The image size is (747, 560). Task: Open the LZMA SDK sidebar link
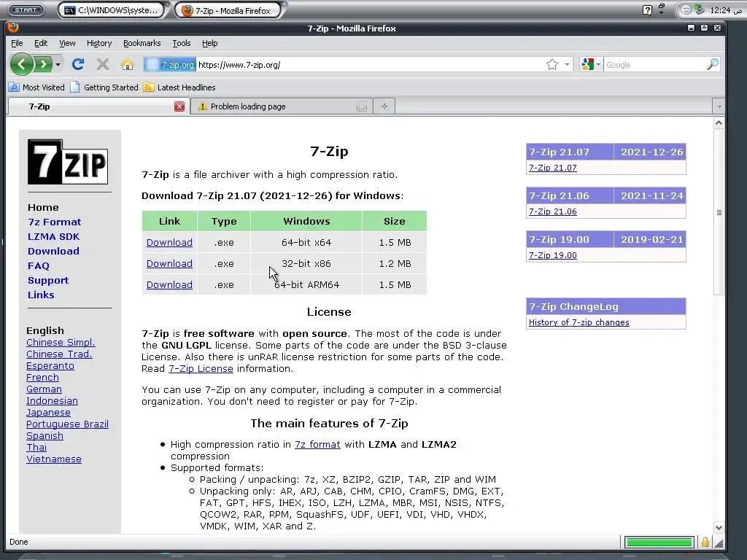click(53, 237)
